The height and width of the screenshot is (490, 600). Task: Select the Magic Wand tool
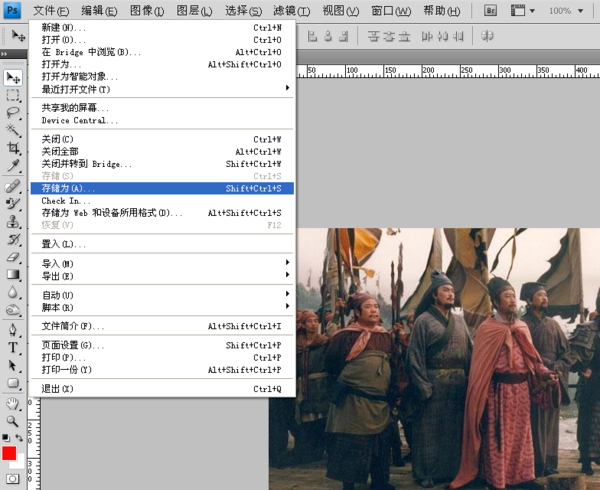pos(13,130)
